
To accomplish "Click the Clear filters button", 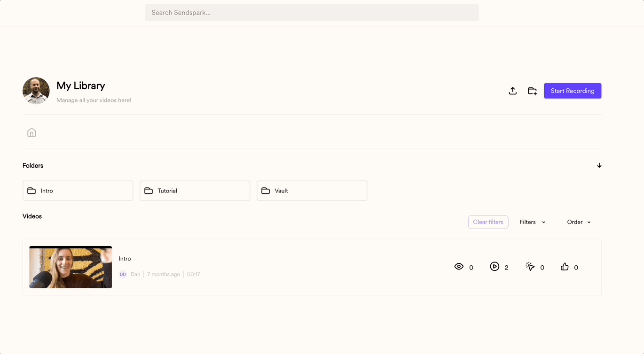I will coord(488,222).
